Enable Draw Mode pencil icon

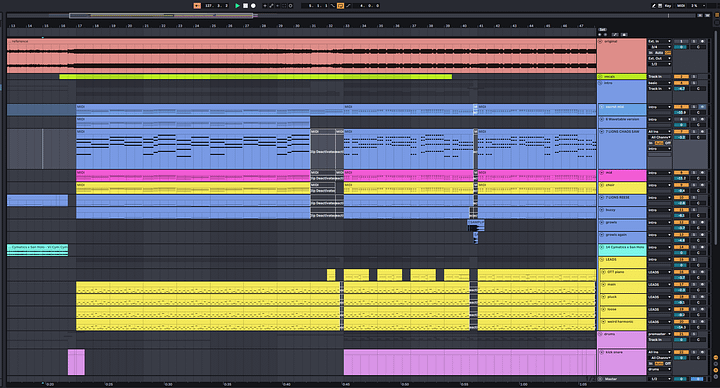653,6
